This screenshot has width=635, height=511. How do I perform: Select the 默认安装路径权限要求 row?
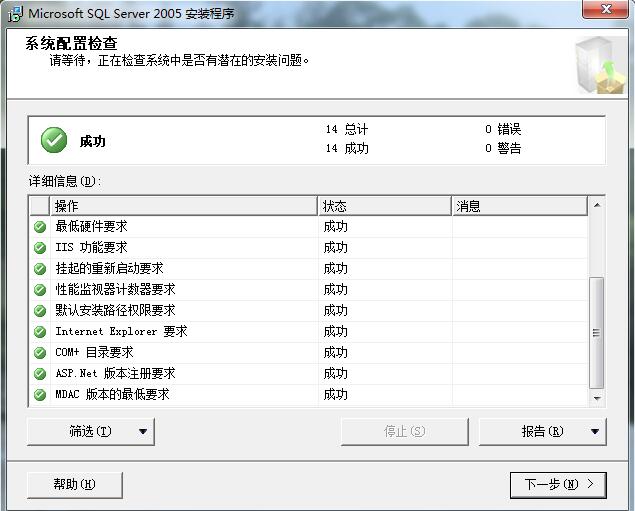(x=309, y=311)
